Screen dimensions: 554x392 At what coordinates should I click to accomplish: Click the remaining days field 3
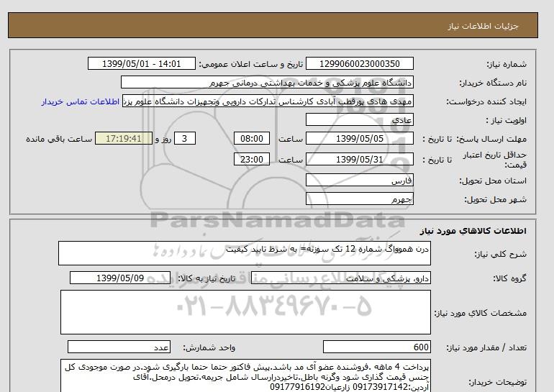[x=184, y=138]
